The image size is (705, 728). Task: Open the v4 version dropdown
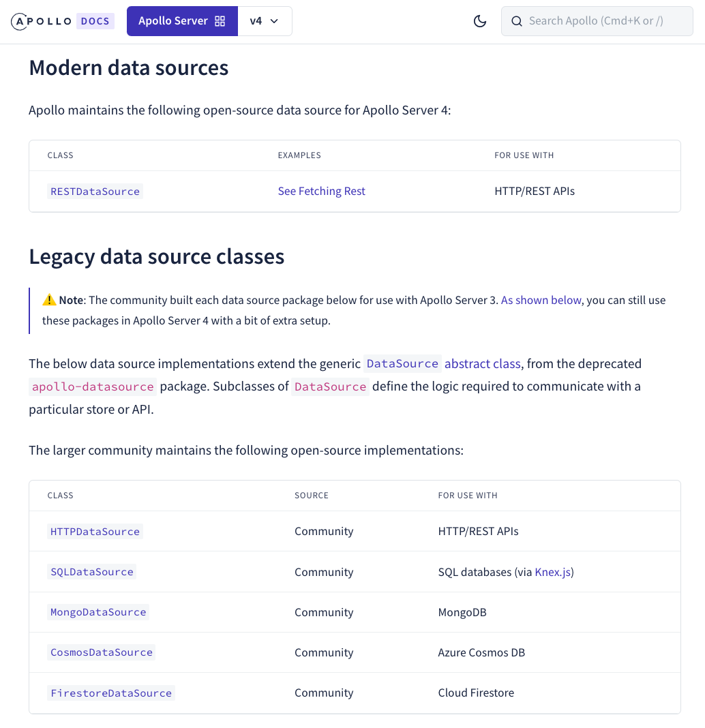[265, 21]
